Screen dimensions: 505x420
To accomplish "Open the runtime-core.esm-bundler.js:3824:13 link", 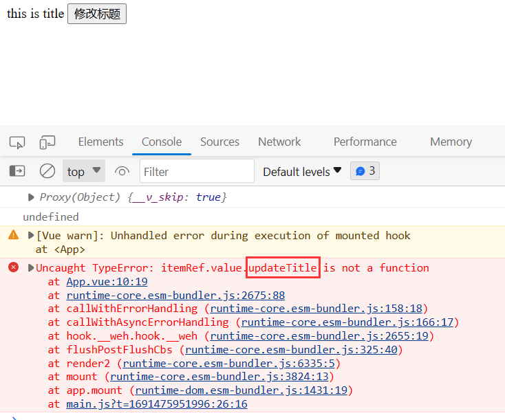I will click(219, 377).
